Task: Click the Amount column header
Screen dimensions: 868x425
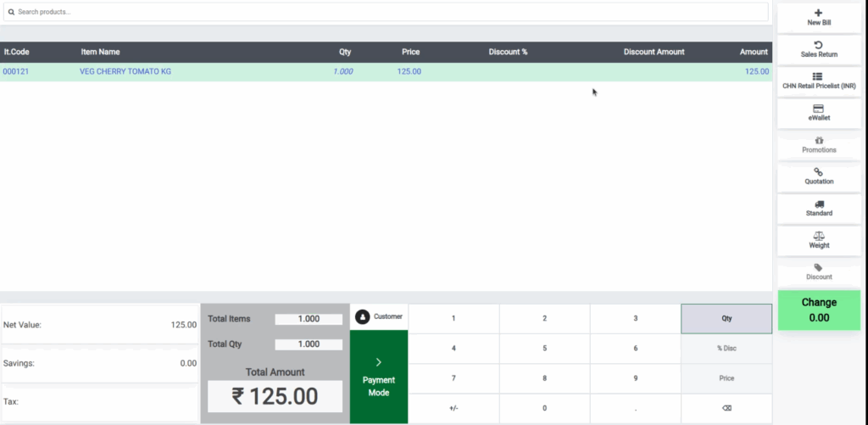Action: (754, 52)
